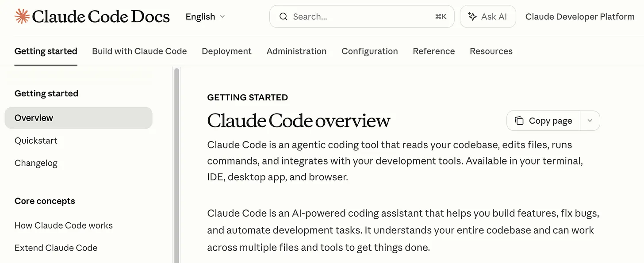Open the Quickstart sidebar page
Viewport: 644px width, 263px height.
click(x=36, y=141)
